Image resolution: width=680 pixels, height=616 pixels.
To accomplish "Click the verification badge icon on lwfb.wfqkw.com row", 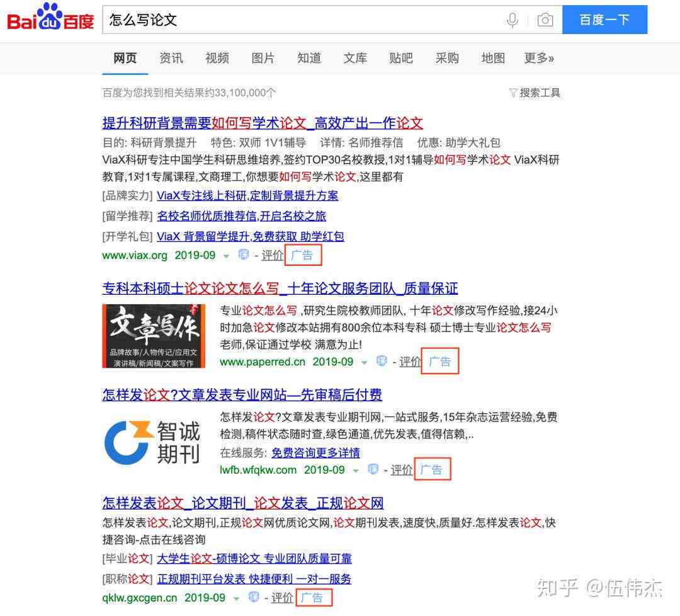I will (x=373, y=469).
